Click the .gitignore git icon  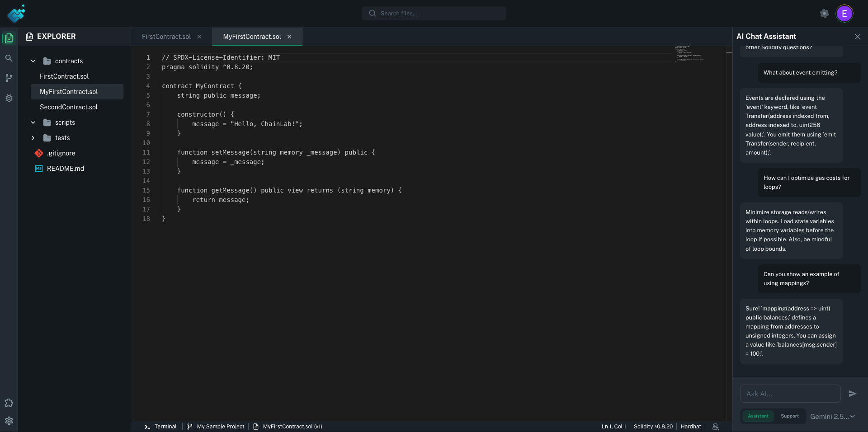pyautogui.click(x=39, y=153)
